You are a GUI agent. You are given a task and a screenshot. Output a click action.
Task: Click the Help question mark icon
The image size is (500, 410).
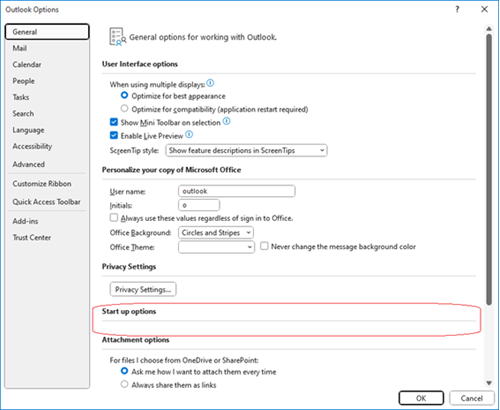point(457,9)
